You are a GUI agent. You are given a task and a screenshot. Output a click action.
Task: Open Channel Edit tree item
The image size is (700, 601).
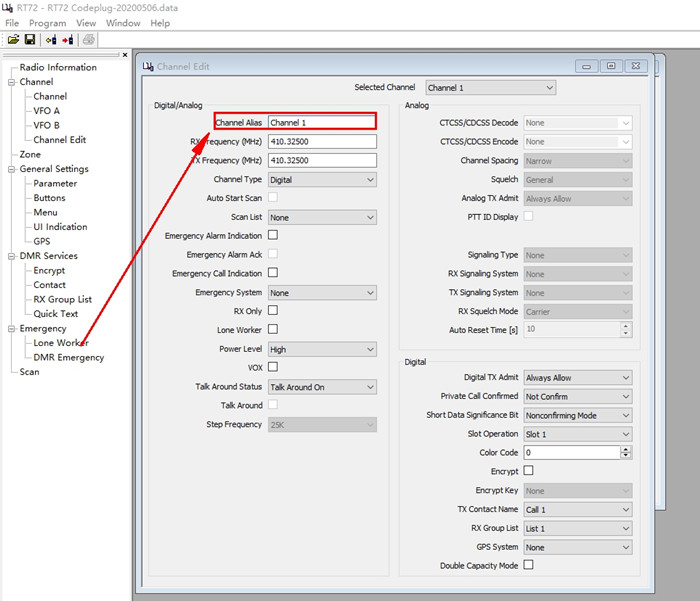tap(59, 140)
